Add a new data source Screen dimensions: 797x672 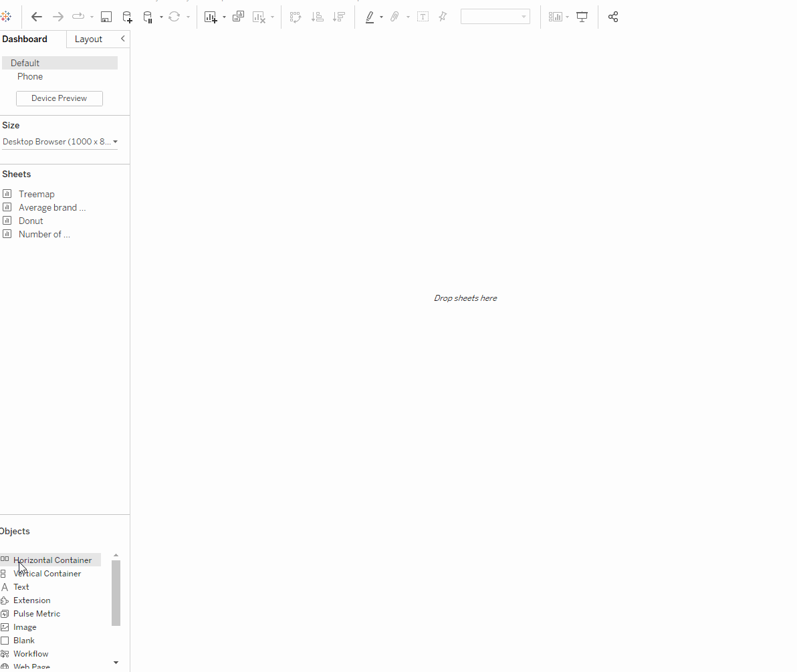tap(128, 17)
